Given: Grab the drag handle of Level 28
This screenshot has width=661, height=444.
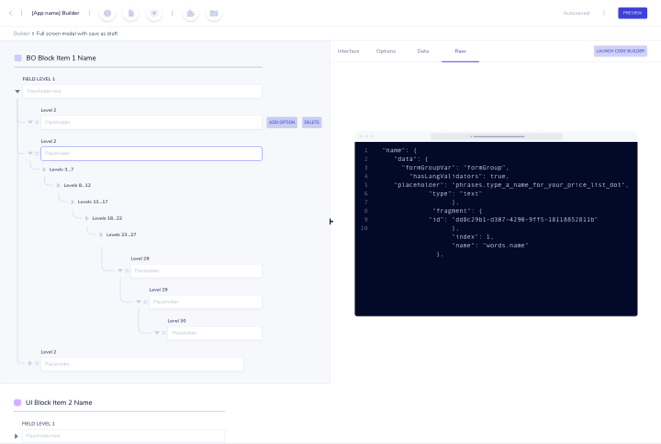Looking at the screenshot, I should (127, 271).
